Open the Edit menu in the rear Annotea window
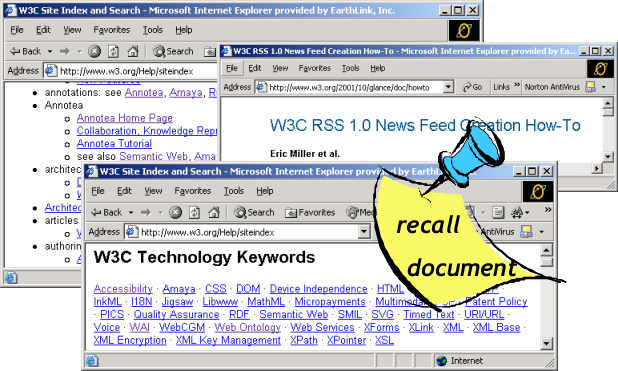Screen dimensions: 618x371 43,30
